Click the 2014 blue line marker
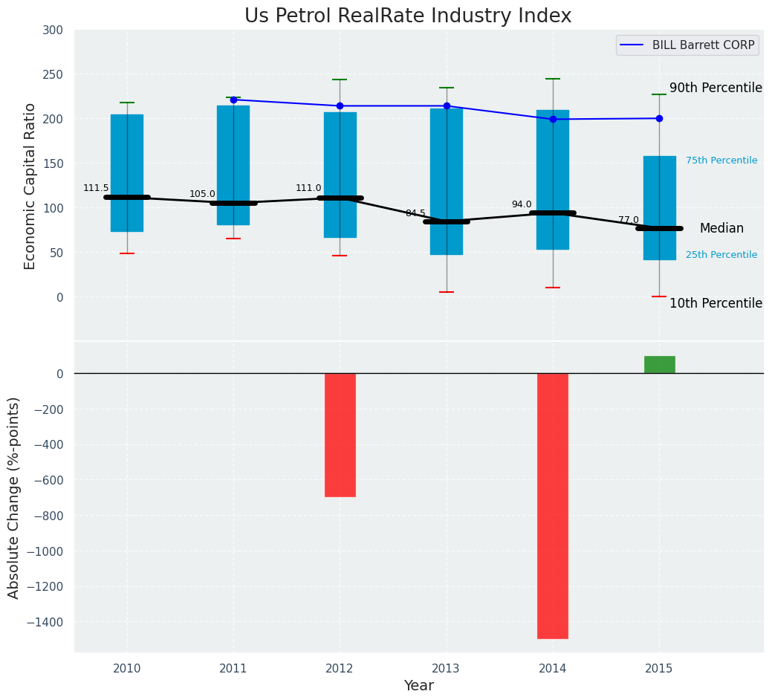The height and width of the screenshot is (700, 772). pyautogui.click(x=553, y=119)
